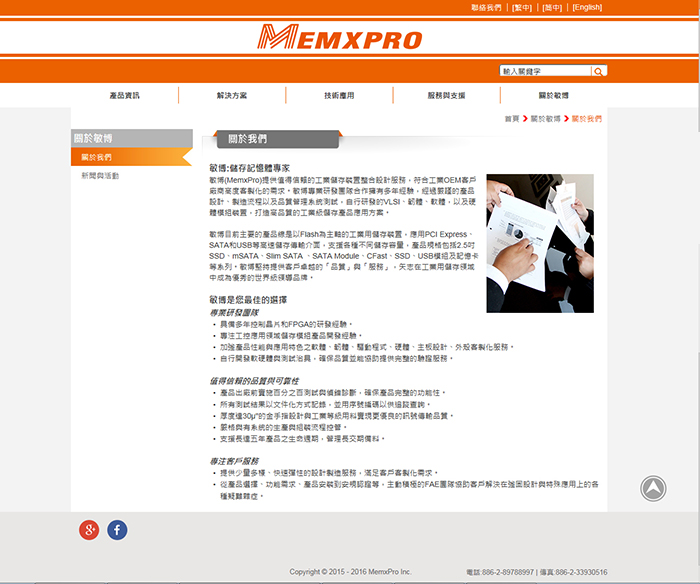Open the Google Plus social icon

pyautogui.click(x=89, y=530)
